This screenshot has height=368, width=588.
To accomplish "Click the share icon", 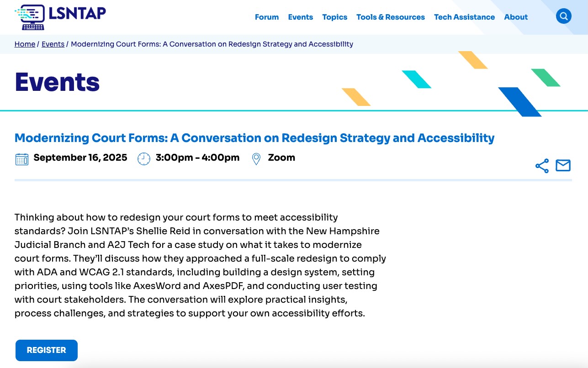I will point(542,166).
